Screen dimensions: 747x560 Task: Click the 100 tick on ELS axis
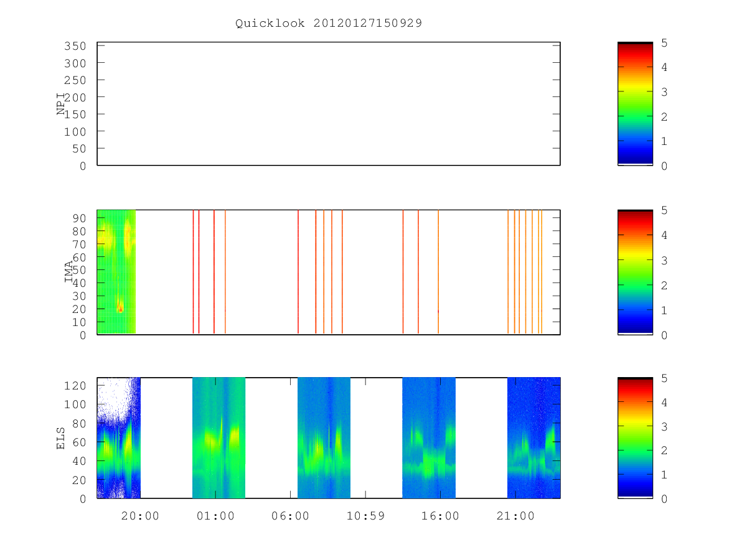tap(75, 404)
